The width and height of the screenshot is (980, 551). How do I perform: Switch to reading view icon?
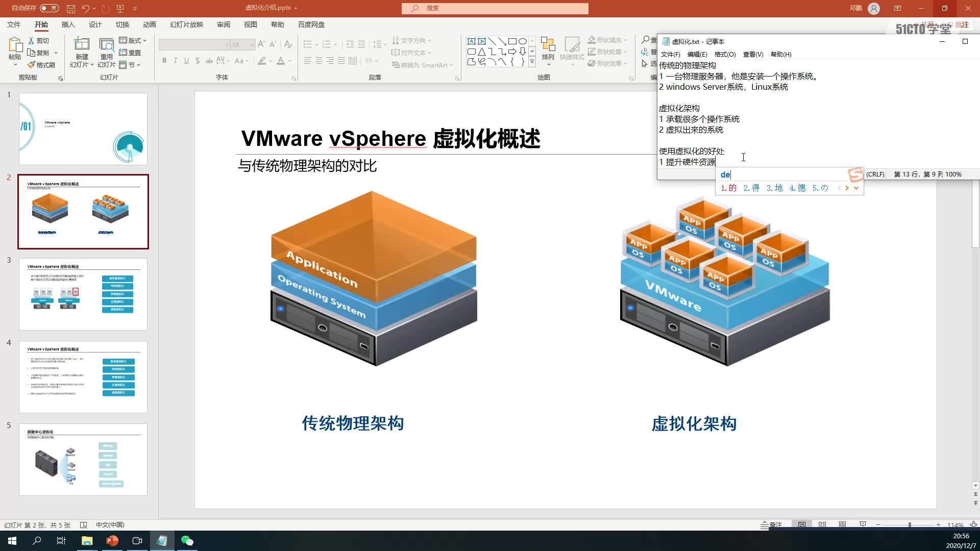coord(842,524)
